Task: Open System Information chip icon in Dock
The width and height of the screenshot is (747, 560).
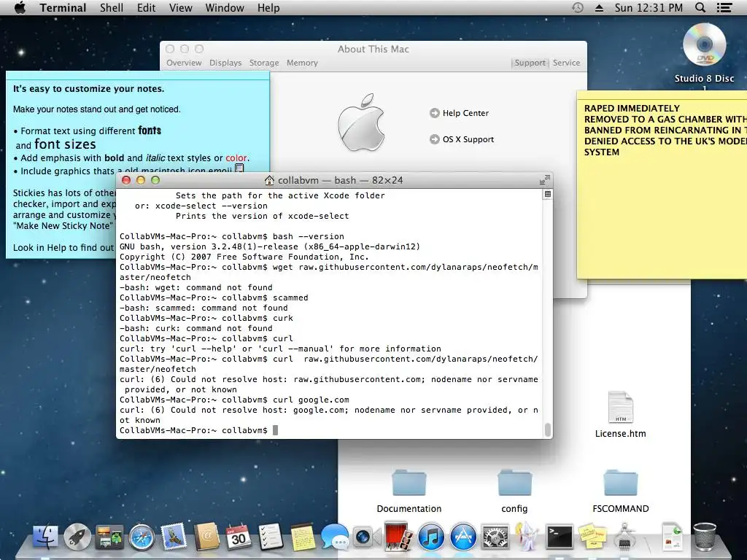Action: 624,537
